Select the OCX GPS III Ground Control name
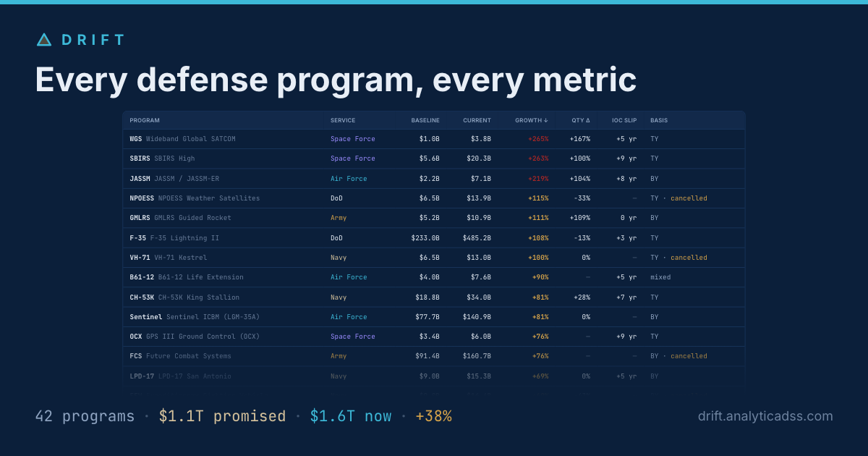 point(195,337)
